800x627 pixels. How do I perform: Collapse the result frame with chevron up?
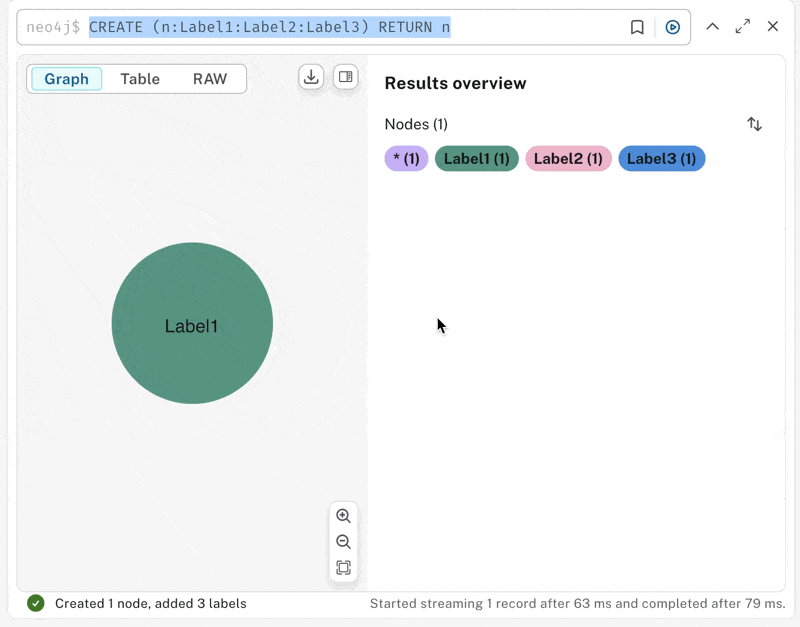[x=712, y=27]
